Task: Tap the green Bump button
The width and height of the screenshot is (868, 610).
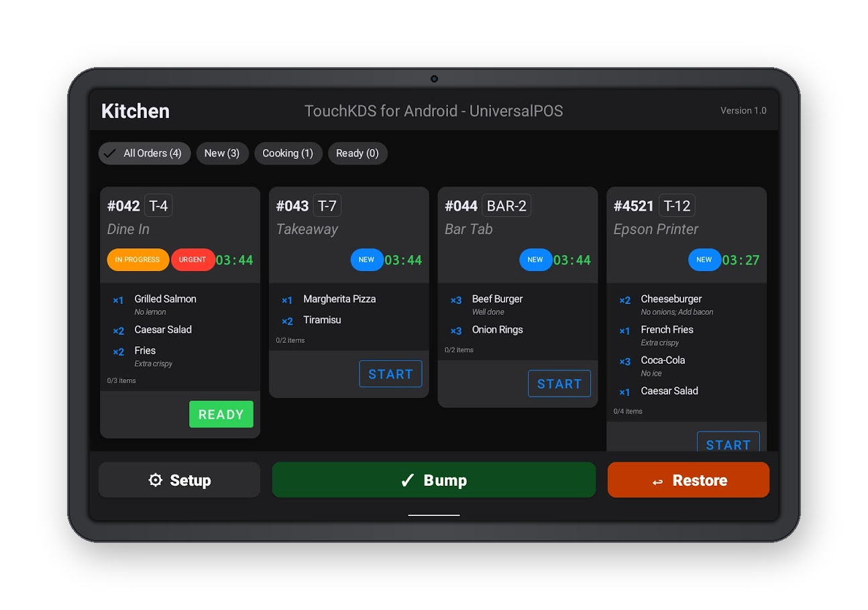Action: click(x=433, y=480)
